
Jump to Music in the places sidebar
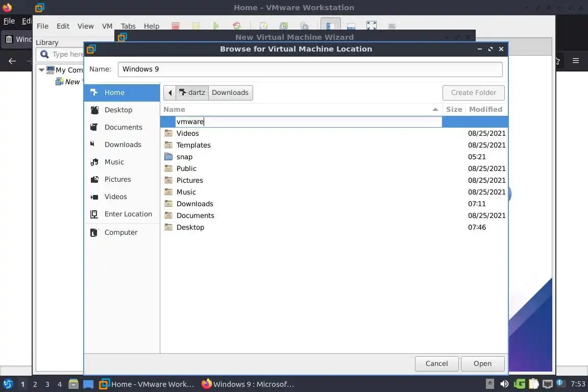click(x=122, y=162)
